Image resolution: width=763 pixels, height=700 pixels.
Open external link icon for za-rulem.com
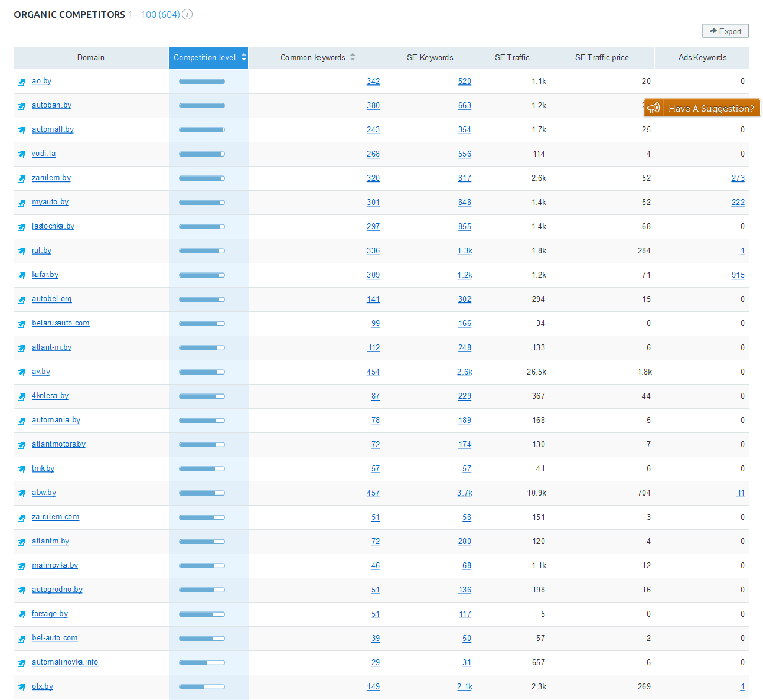pyautogui.click(x=21, y=518)
